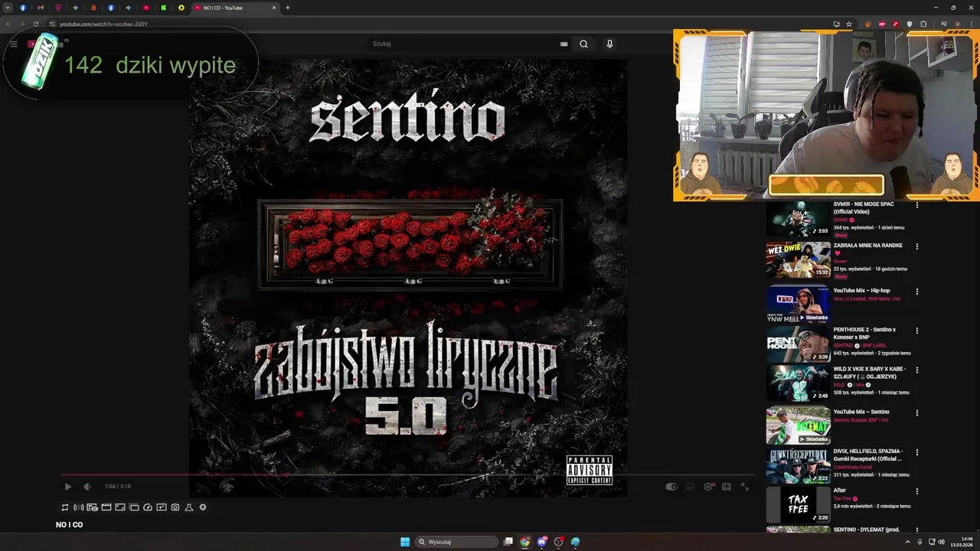Viewport: 980px width, 551px height.
Task: Switch to the first Facebook browser tab
Action: click(23, 8)
